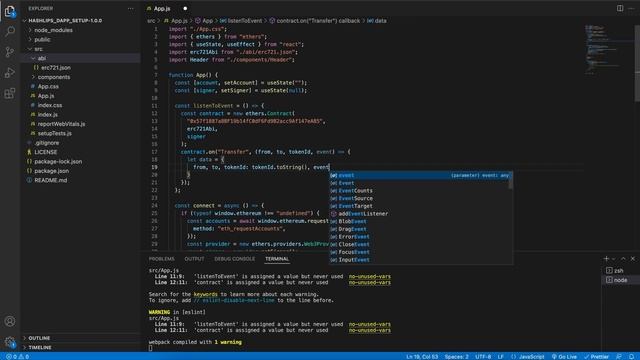This screenshot has width=640, height=360.
Task: Open the Search view in activity bar
Action: tap(10, 31)
